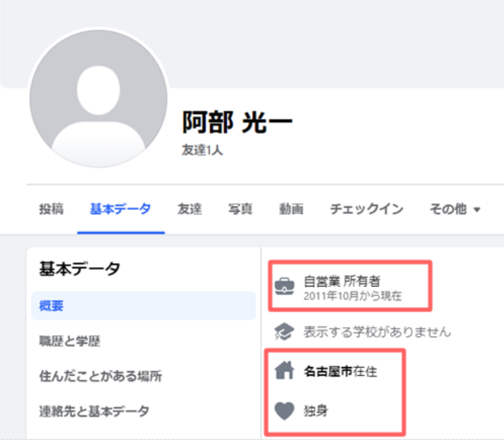Open the 友達 tab

pyautogui.click(x=190, y=209)
